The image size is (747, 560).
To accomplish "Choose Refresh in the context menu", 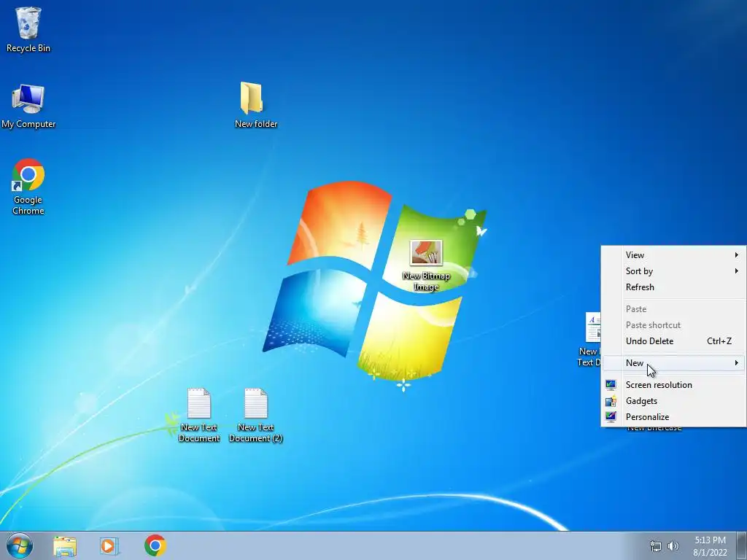I will [673, 287].
